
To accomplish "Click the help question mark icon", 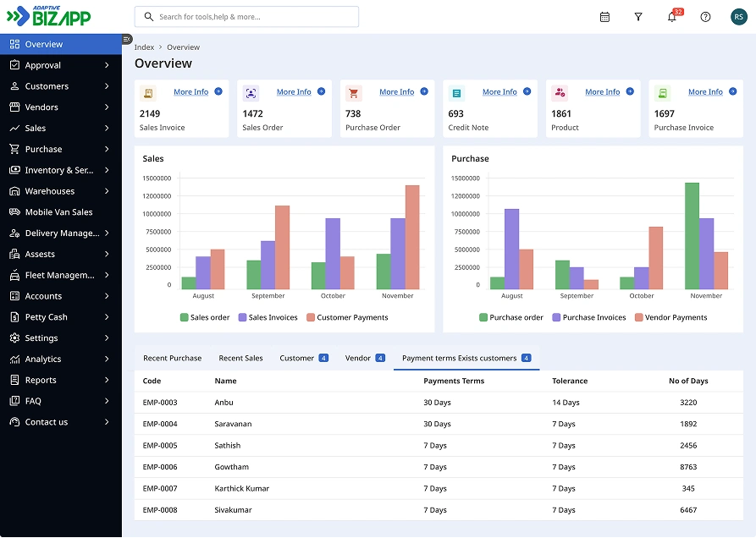I will coord(705,17).
